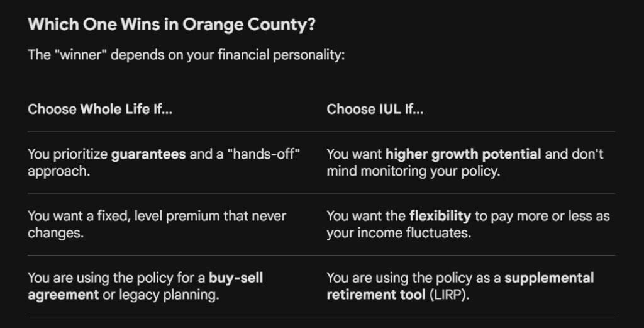
Task: Click the word 'approach.' in first row
Action: 59,171
